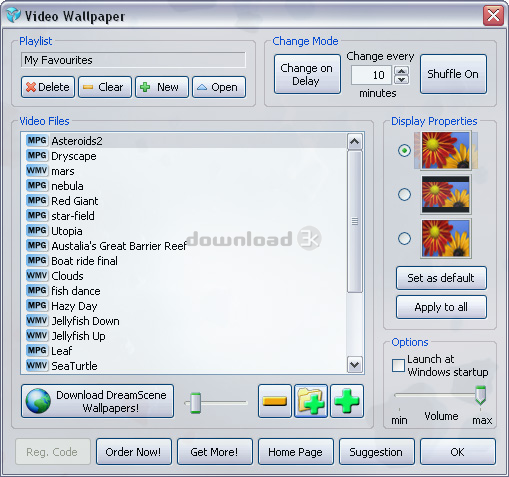Click the add folder icon button
Image resolution: width=509 pixels, height=477 pixels.
(311, 401)
